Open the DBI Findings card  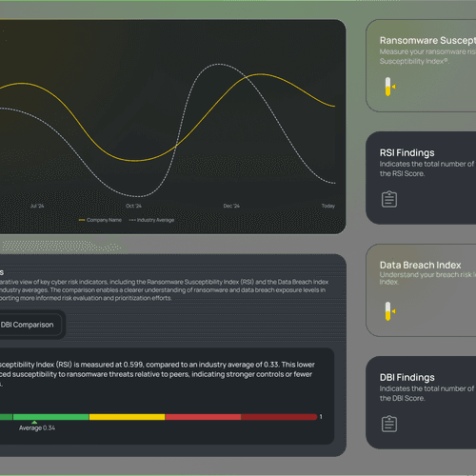(421, 403)
